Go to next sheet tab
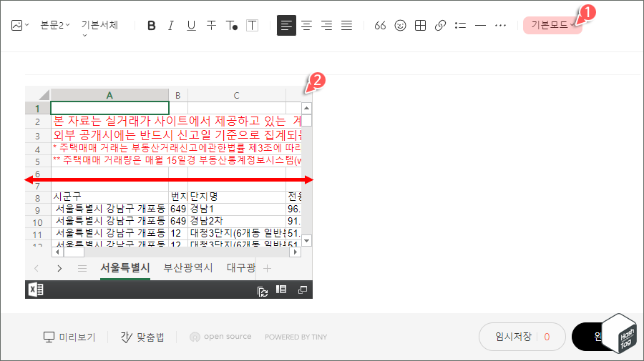The image size is (644, 361). 59,268
